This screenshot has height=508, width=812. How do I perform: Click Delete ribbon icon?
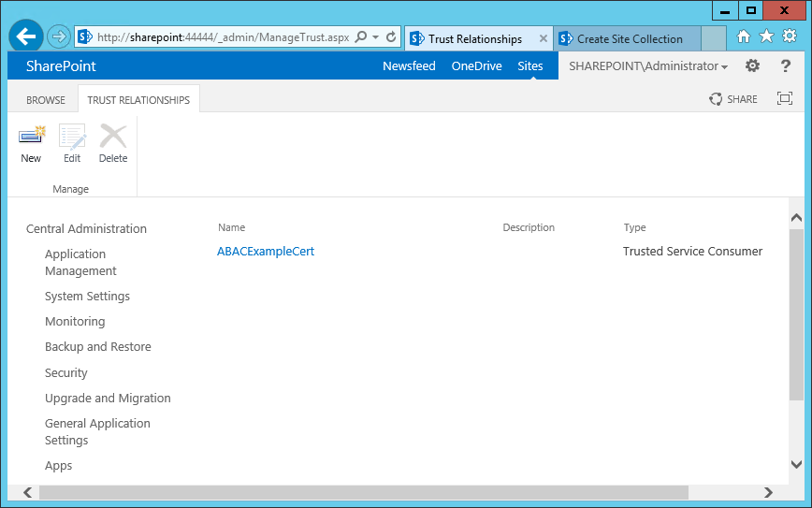coord(113,144)
